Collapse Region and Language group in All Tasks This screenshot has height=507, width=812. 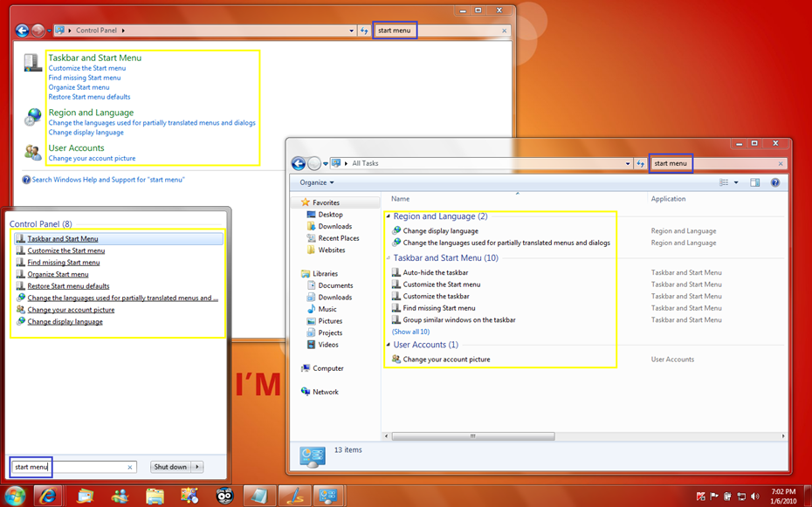(x=389, y=216)
